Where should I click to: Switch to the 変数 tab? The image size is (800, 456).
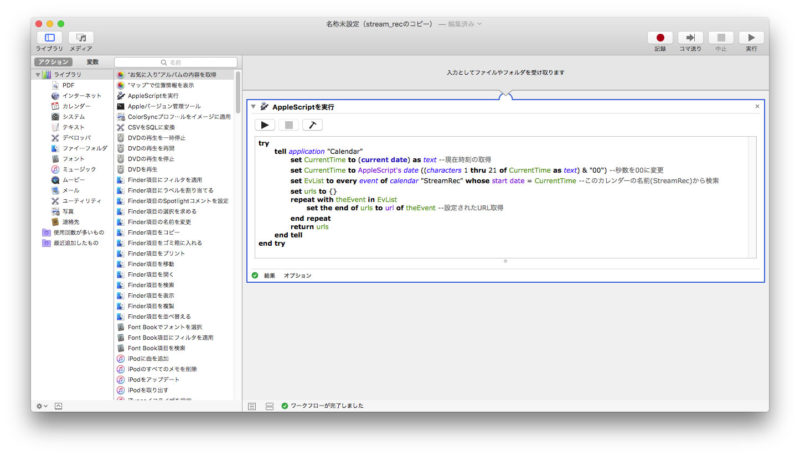coord(92,62)
